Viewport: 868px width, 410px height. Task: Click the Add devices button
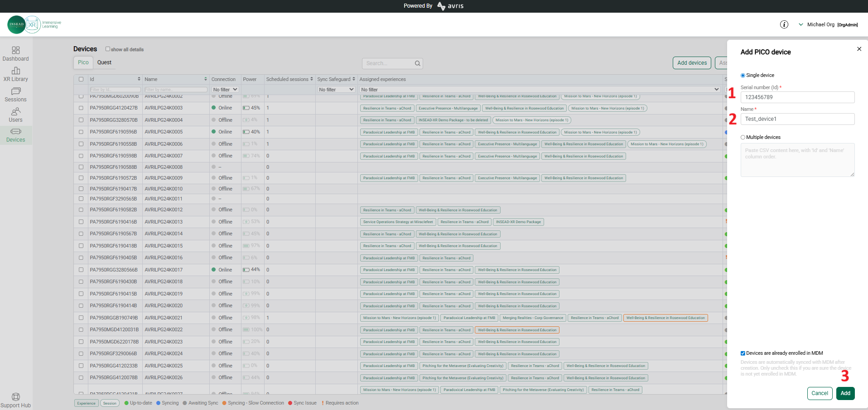[692, 63]
